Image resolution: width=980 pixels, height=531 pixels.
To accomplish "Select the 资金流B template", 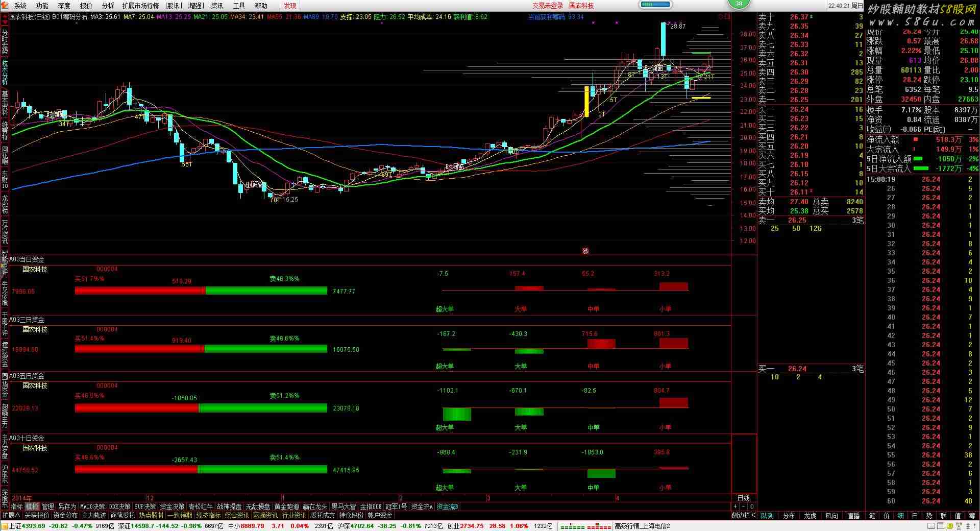I will (448, 507).
